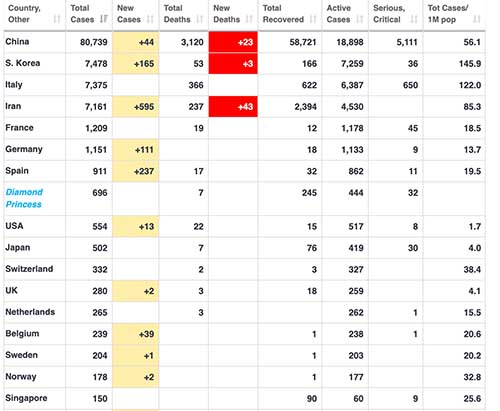
Task: Sort by New Deaths arrow icon
Action: 249,19
